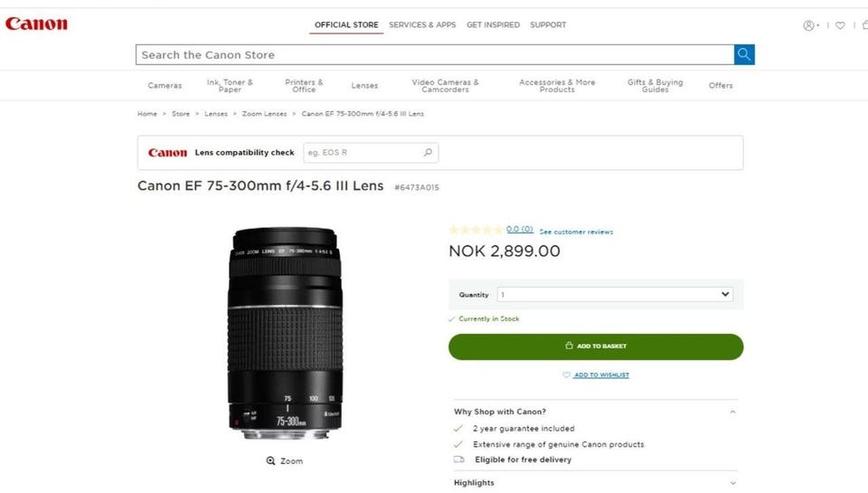Viewport: 868px width, 493px height.
Task: Click the star rating icons
Action: tap(476, 230)
